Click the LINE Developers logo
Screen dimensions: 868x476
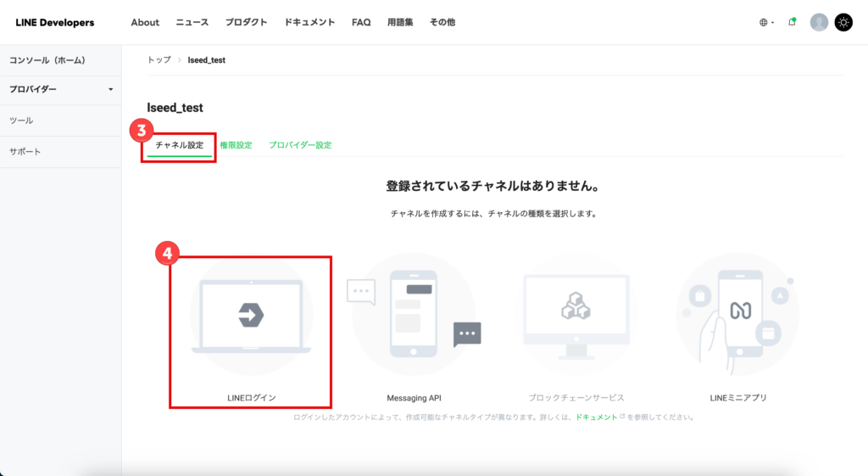pyautogui.click(x=55, y=23)
